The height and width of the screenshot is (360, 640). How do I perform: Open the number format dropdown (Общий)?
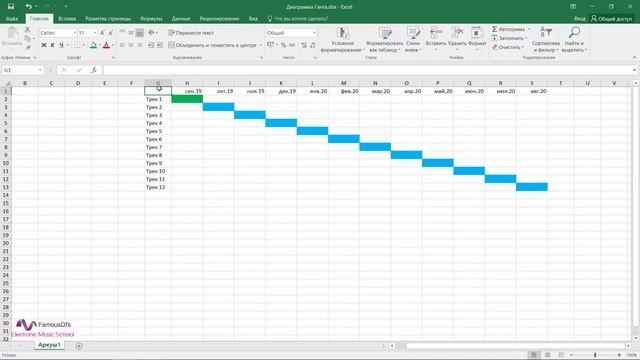[314, 33]
